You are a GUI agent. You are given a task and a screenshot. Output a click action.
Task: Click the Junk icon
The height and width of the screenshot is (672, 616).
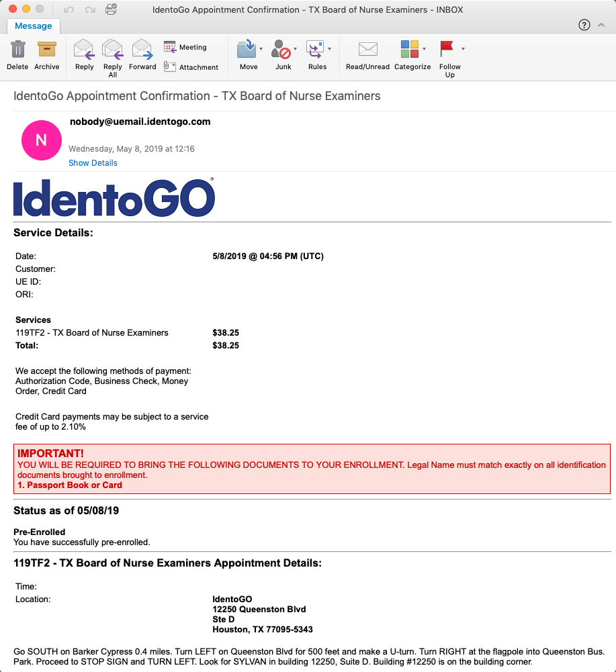pyautogui.click(x=281, y=49)
